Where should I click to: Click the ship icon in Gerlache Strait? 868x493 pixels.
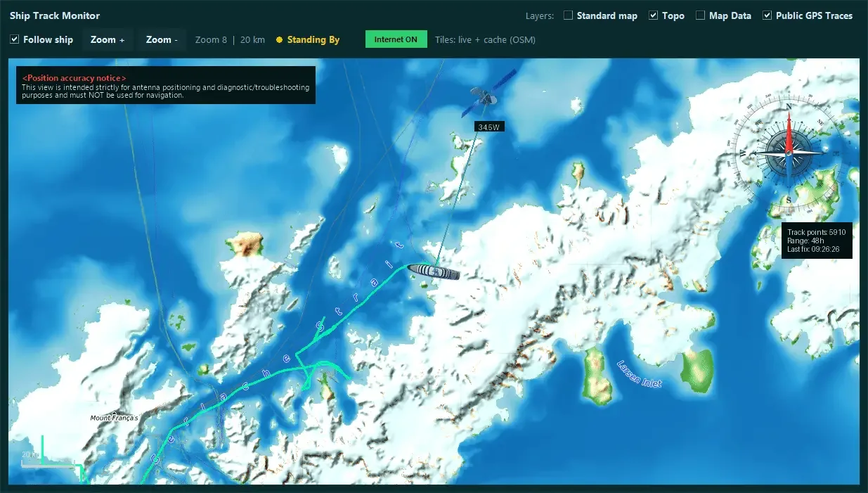pyautogui.click(x=434, y=271)
